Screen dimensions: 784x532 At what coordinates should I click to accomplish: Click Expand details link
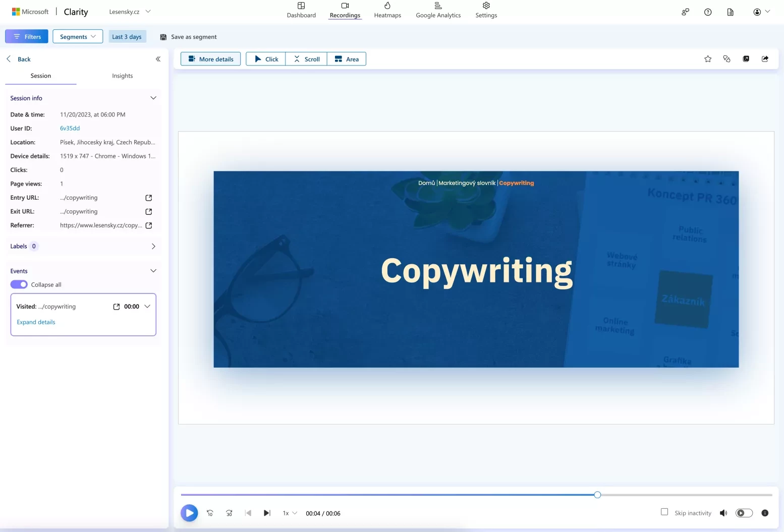[36, 322]
